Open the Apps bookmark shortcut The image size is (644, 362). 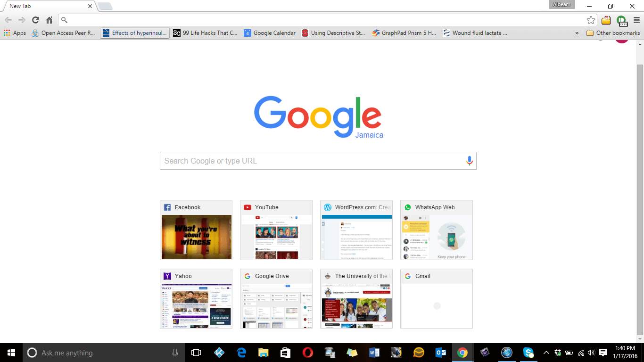[15, 33]
